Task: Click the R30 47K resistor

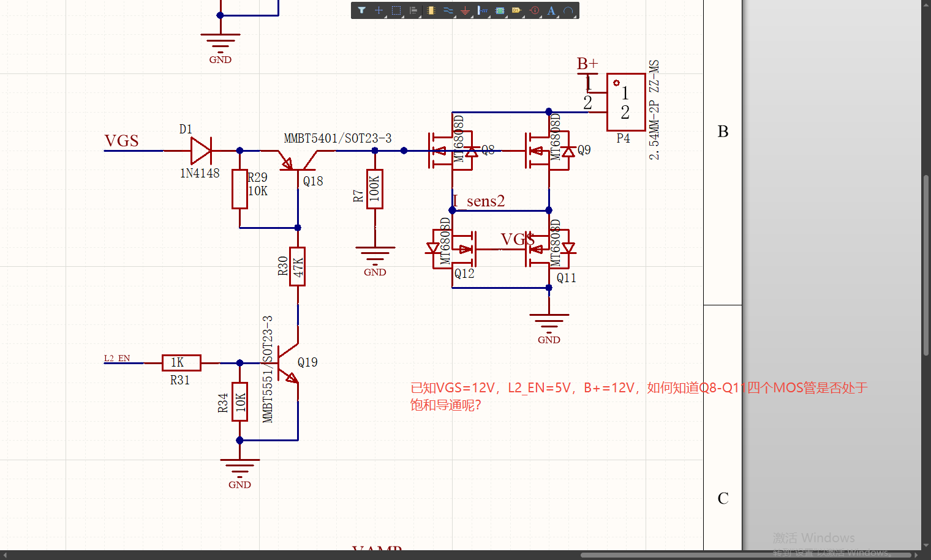Action: (298, 266)
